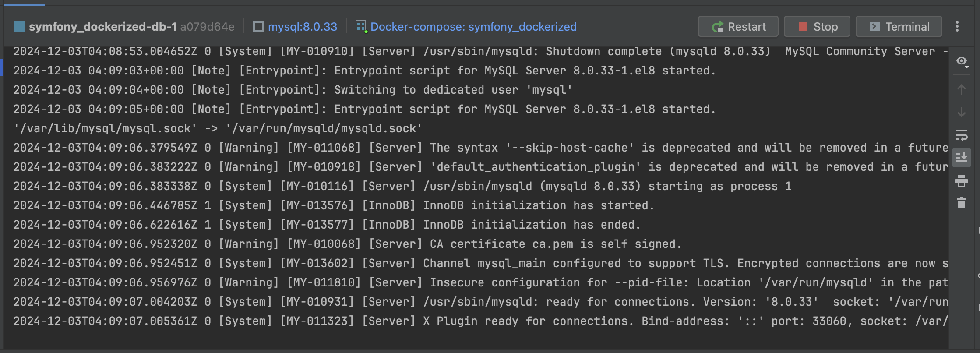Click the 'Shutdown complete' log line

[x=481, y=52]
